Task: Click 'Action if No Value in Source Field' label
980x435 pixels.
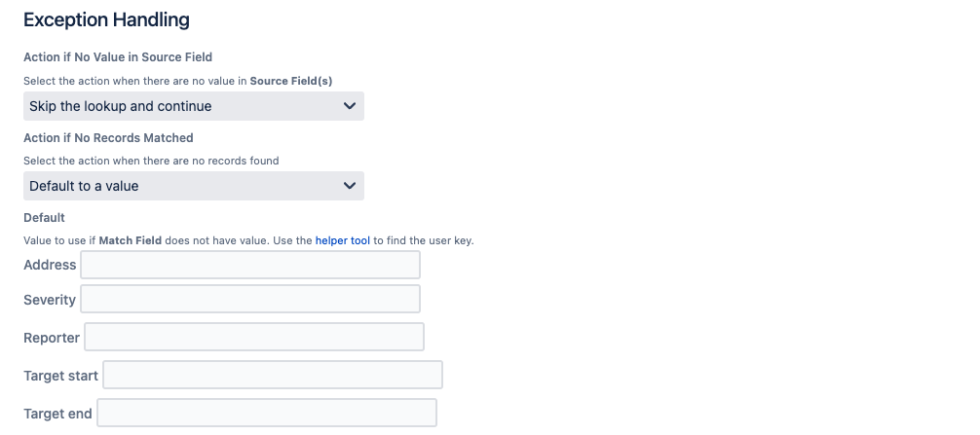Action: coord(118,57)
